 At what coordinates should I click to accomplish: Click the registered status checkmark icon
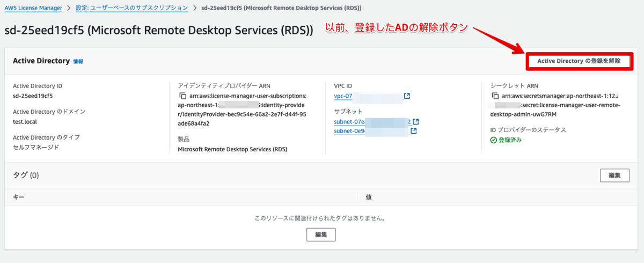[494, 140]
